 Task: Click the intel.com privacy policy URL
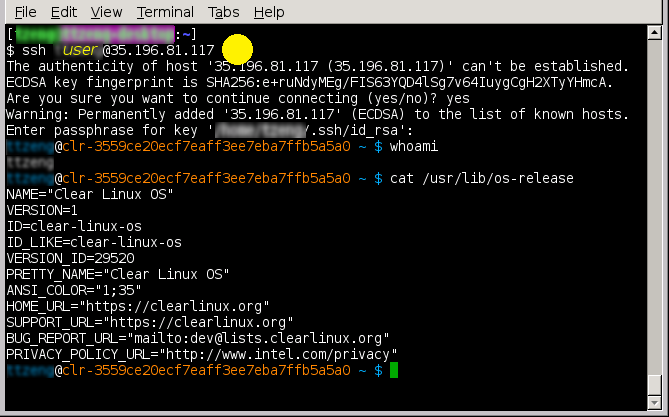[x=278, y=354]
